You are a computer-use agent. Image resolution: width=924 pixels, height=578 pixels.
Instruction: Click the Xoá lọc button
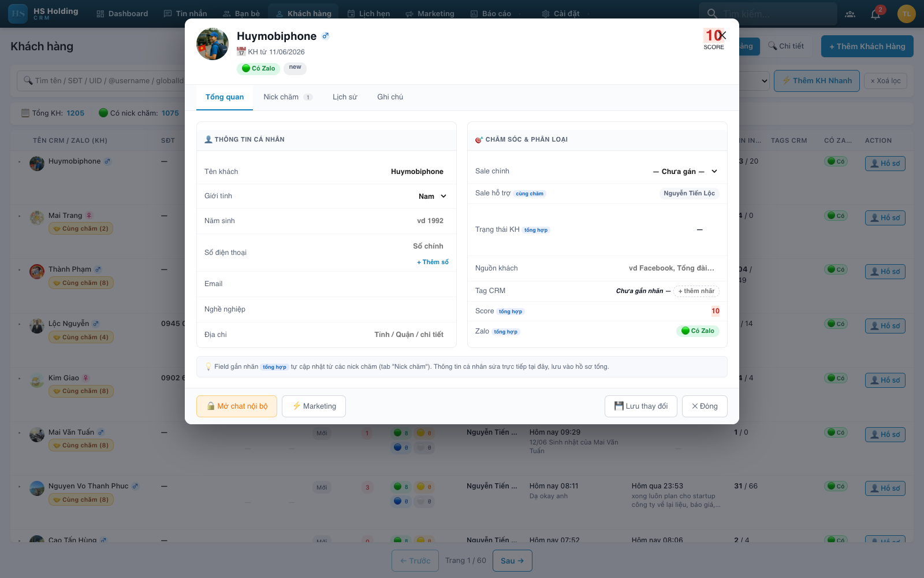(886, 81)
